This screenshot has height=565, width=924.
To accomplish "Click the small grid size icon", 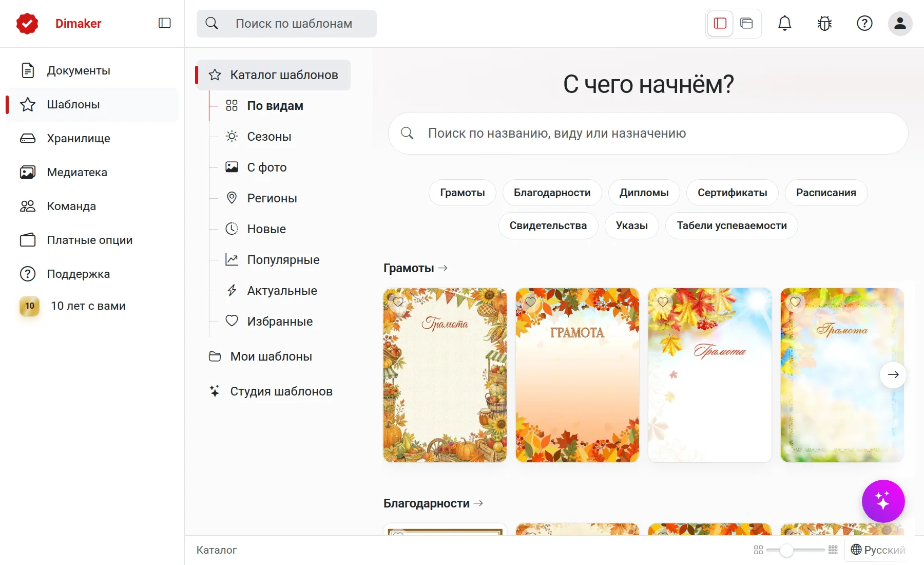I will pos(758,550).
